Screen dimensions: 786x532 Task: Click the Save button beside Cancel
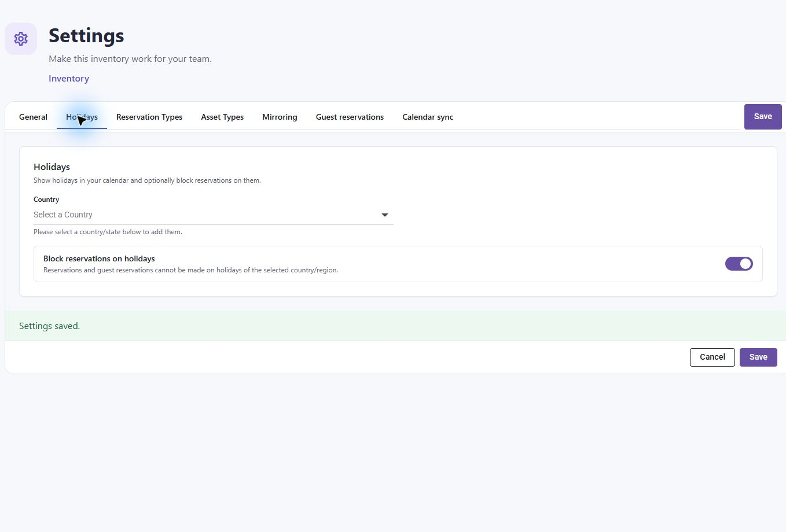click(758, 357)
